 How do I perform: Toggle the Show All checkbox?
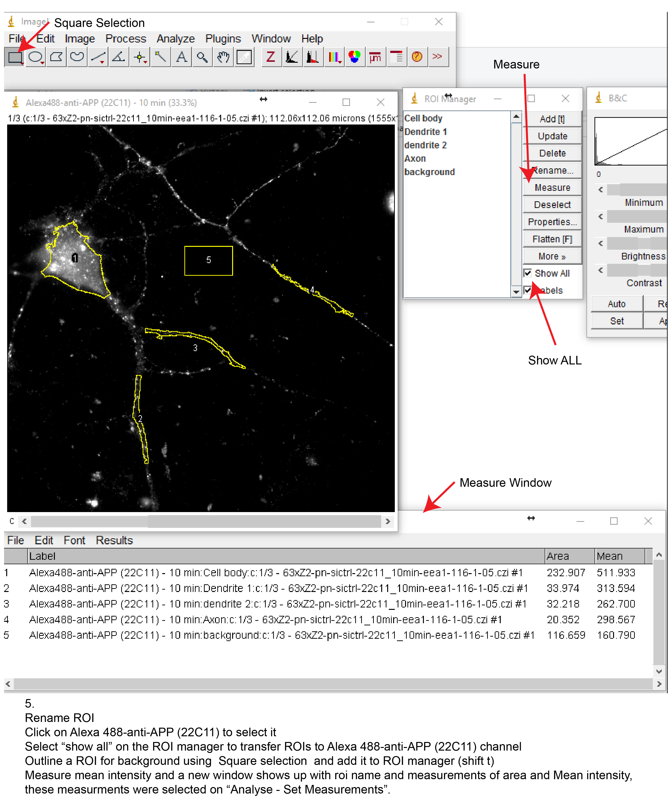tap(528, 273)
